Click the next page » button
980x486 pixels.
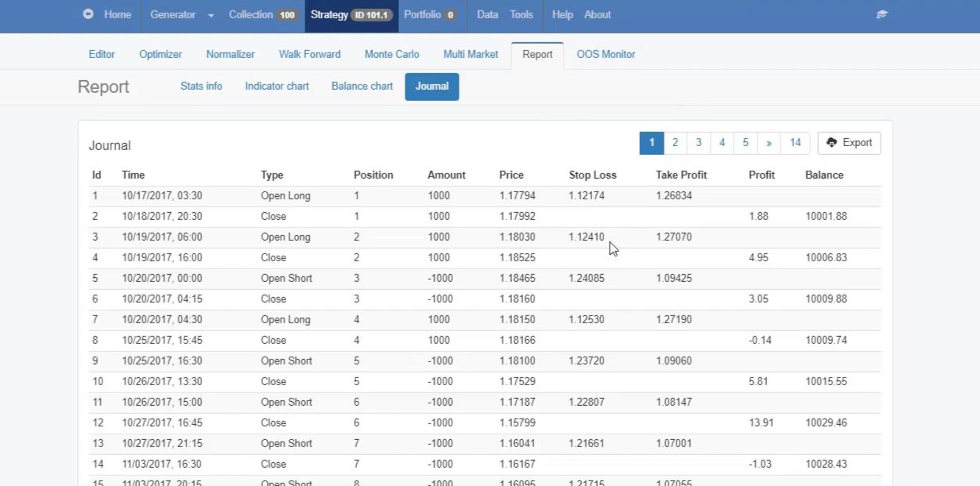click(x=769, y=143)
